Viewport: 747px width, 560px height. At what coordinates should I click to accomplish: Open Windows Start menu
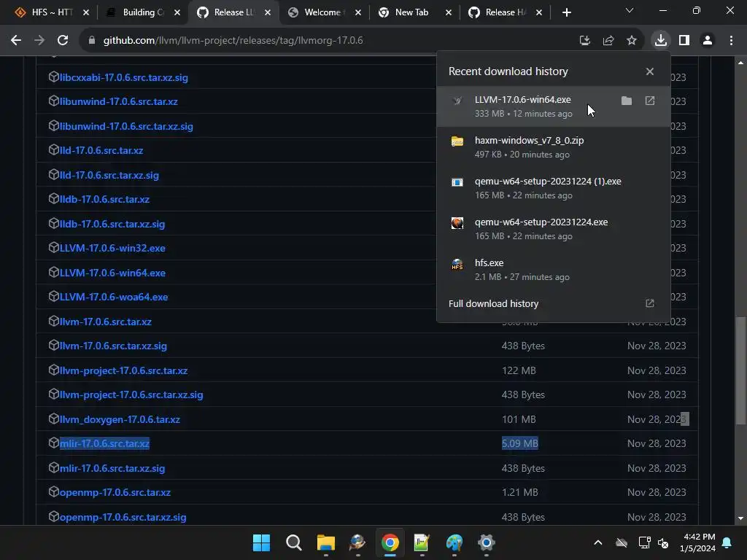pyautogui.click(x=261, y=542)
